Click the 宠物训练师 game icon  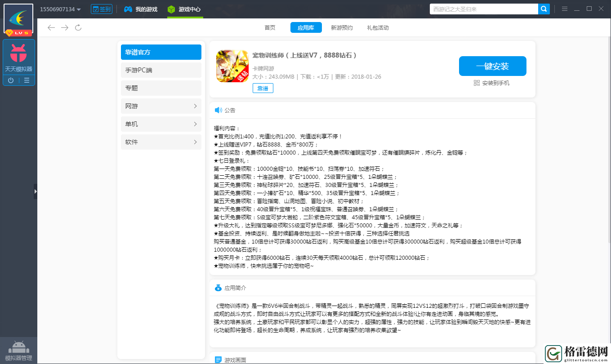coord(232,66)
